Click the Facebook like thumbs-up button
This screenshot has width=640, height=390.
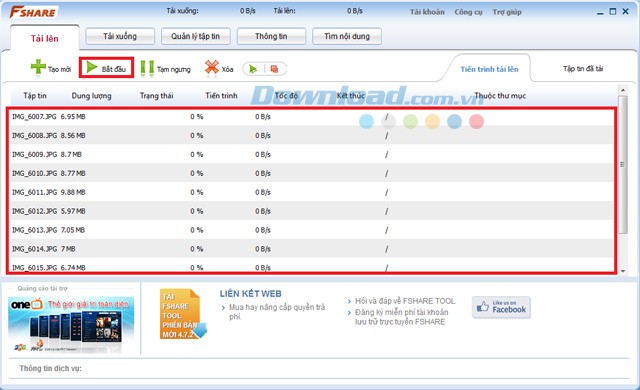[501, 307]
